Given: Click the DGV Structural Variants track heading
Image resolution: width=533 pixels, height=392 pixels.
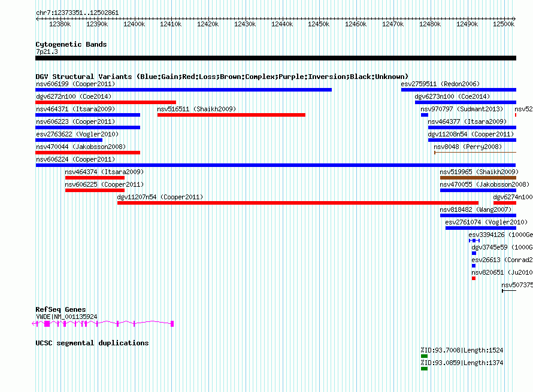Looking at the screenshot, I should (222, 77).
